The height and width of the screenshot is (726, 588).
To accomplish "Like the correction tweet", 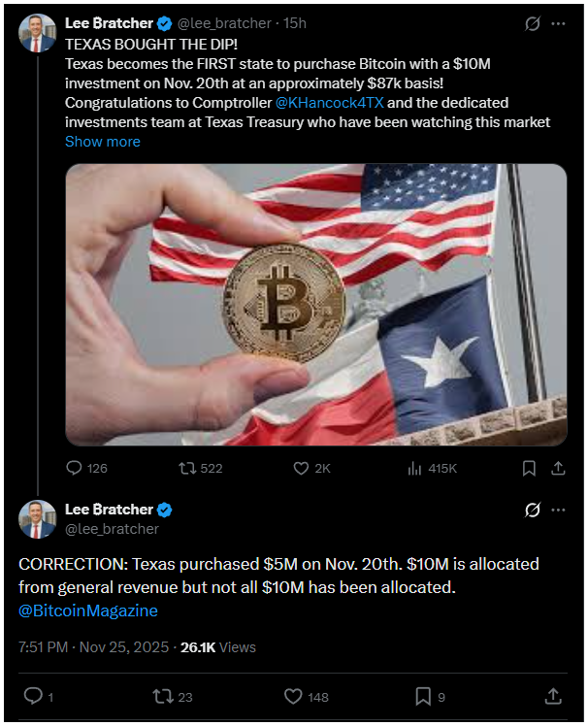I will click(x=293, y=696).
